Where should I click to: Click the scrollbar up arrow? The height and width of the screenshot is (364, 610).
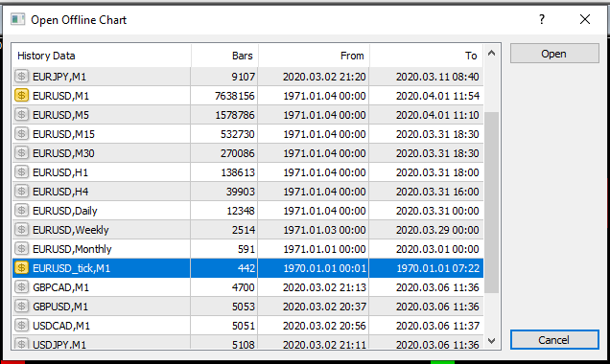pos(492,54)
